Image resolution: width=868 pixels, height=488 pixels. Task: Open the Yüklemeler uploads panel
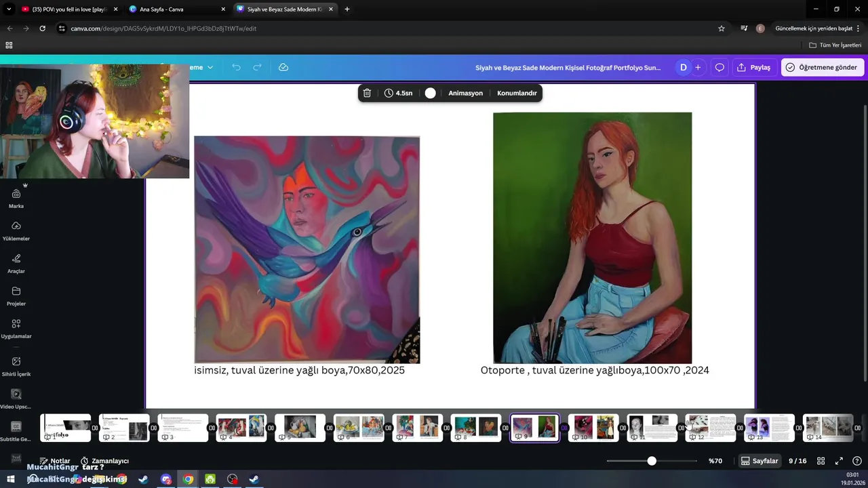16,231
